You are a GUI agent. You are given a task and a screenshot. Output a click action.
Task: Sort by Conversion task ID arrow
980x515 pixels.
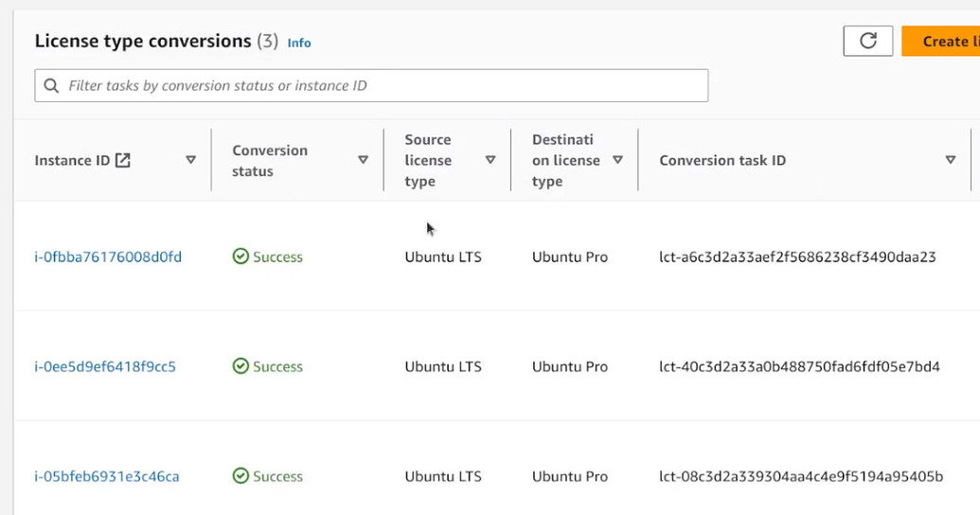click(x=951, y=160)
